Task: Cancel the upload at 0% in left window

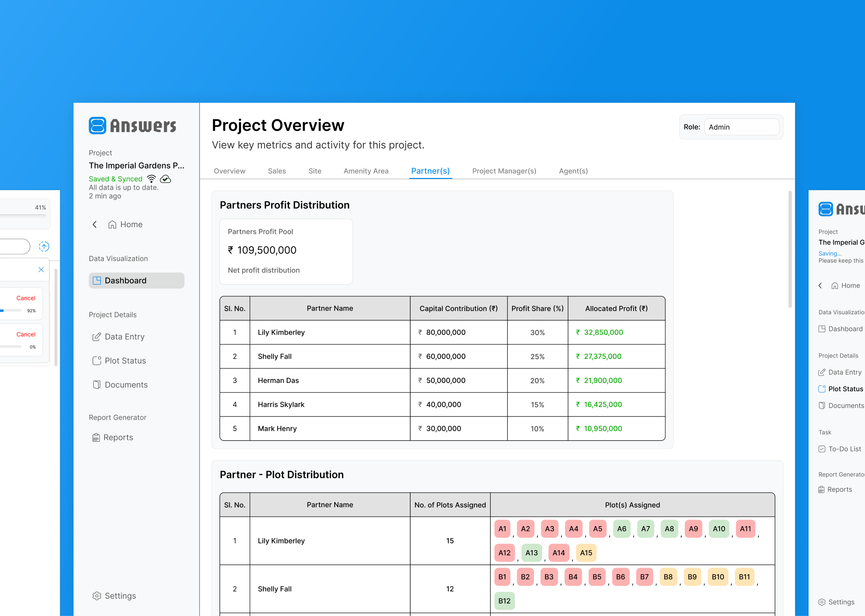Action: [x=26, y=334]
